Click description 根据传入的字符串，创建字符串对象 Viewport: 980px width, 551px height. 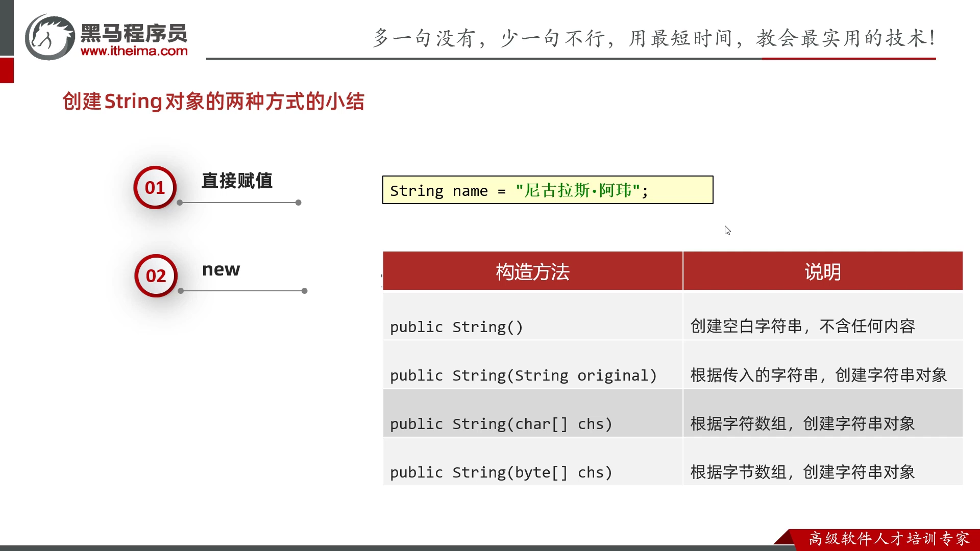(x=819, y=375)
